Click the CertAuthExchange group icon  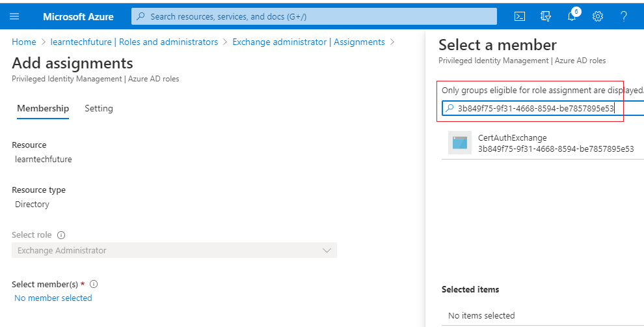click(x=459, y=143)
